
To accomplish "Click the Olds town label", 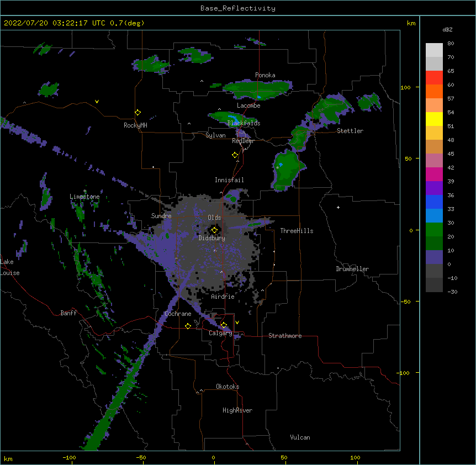I will 214,218.
